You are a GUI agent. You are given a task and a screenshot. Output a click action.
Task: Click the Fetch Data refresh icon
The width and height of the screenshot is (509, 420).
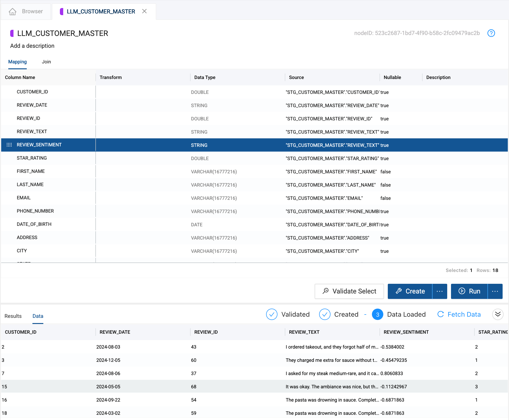coord(440,314)
